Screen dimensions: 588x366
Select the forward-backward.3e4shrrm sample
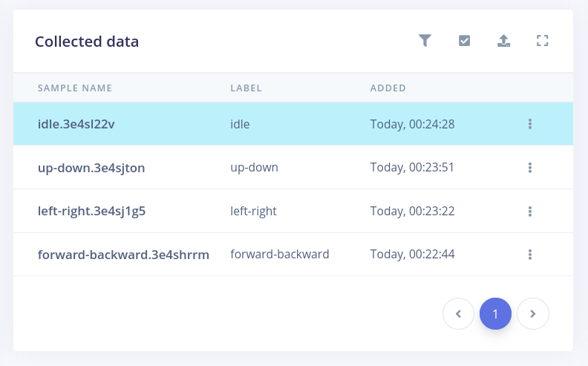point(123,255)
